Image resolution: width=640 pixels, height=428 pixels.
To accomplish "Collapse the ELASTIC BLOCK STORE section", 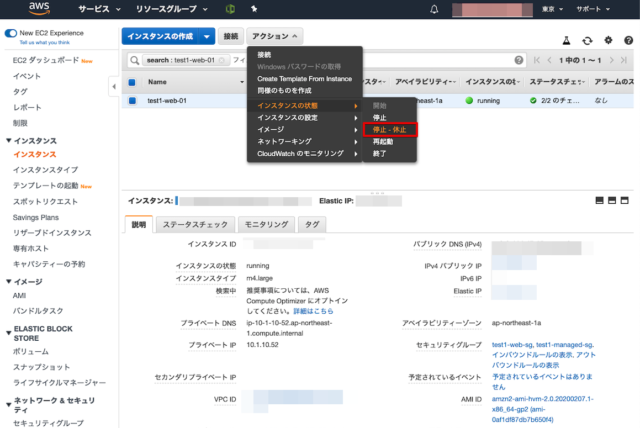I will (9, 333).
